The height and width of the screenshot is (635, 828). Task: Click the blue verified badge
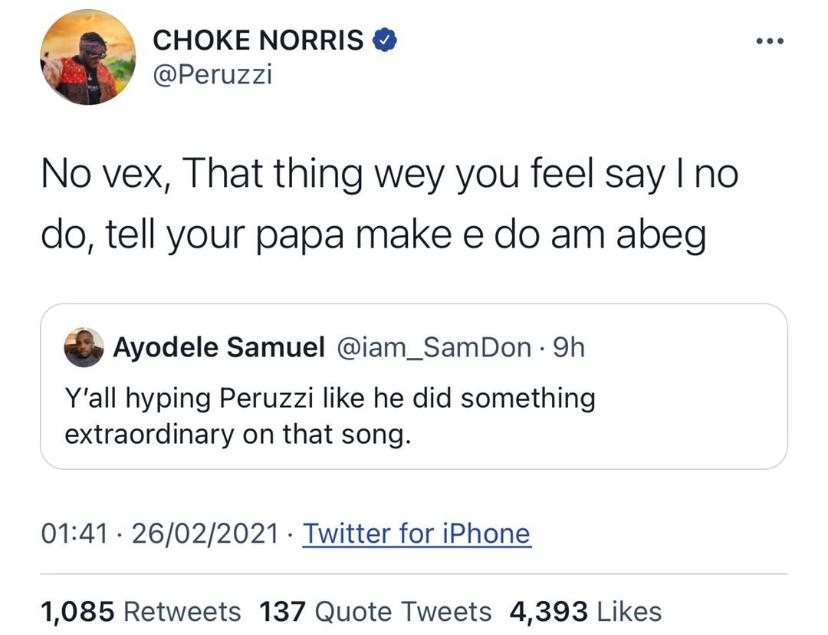(x=386, y=40)
